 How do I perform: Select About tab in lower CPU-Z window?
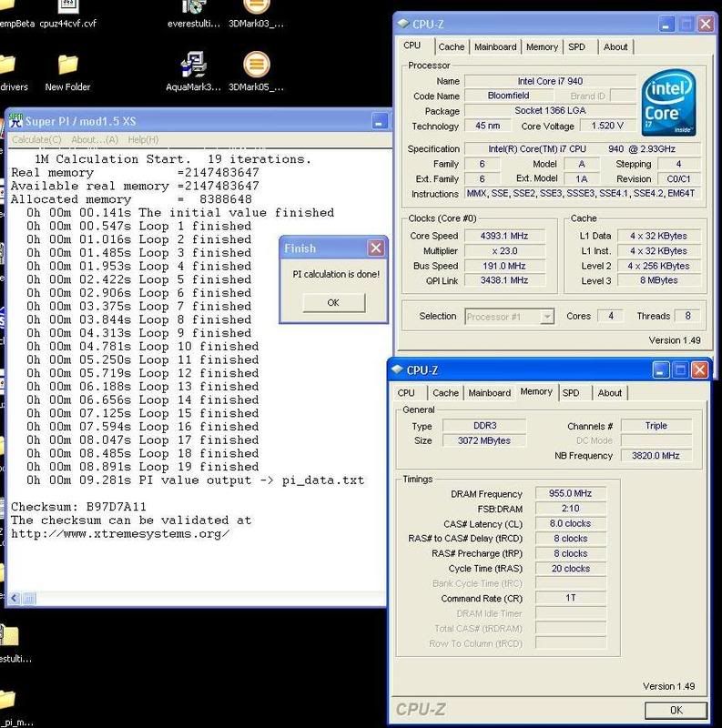tap(610, 393)
